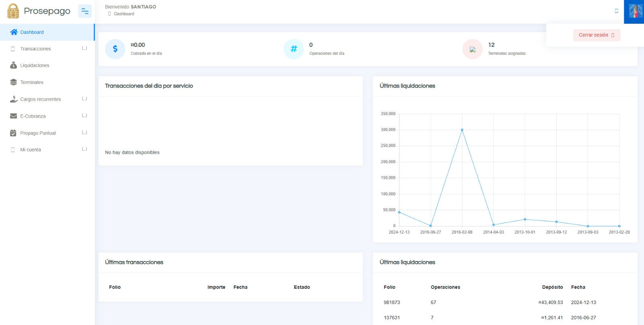Click the deposit amount 1,261.41
Screen dimensions: 644x325
(x=552, y=318)
